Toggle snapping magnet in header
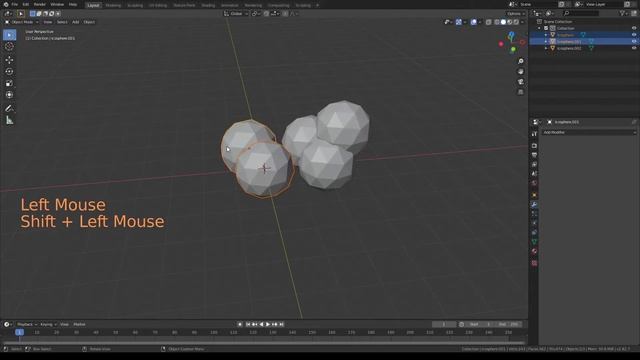This screenshot has height=360, width=640. (266, 13)
